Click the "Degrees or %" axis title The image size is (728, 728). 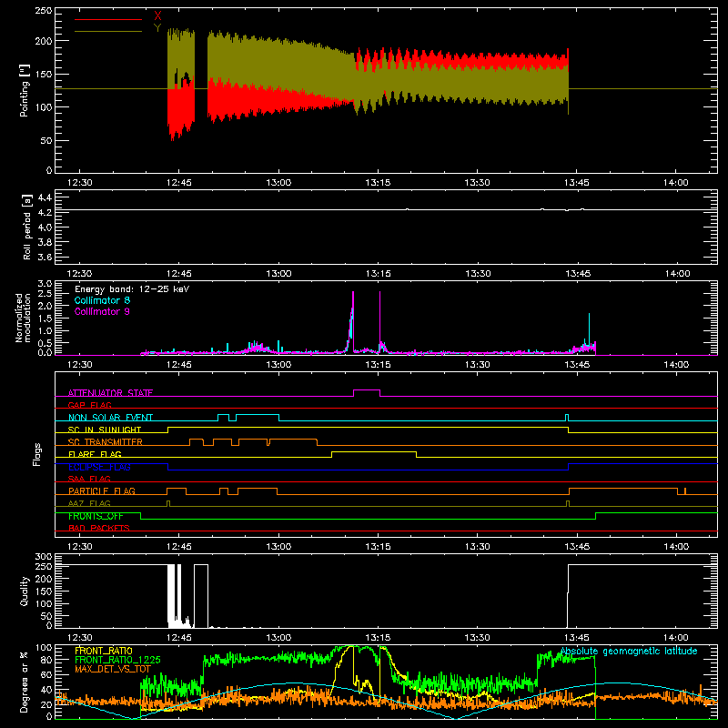click(25, 682)
